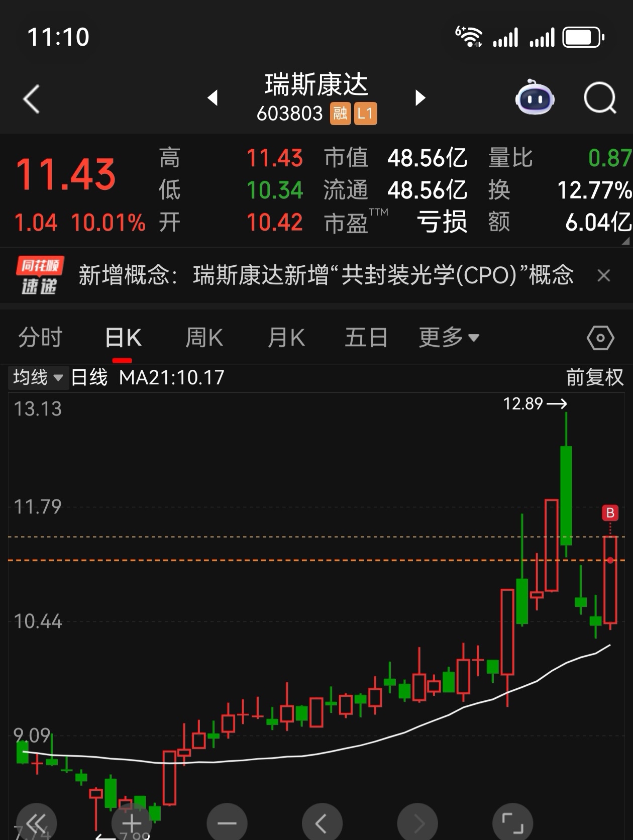
Task: Zoom in chart with plus button
Action: 132,823
